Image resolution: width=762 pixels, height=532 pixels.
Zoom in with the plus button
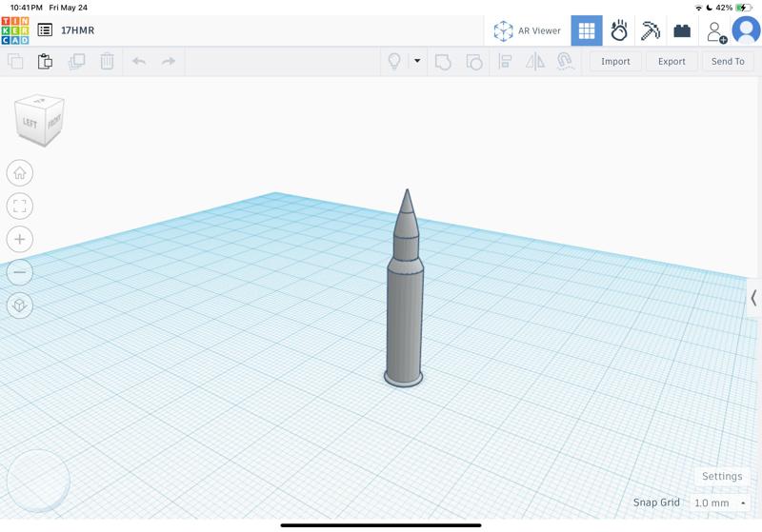coord(20,239)
